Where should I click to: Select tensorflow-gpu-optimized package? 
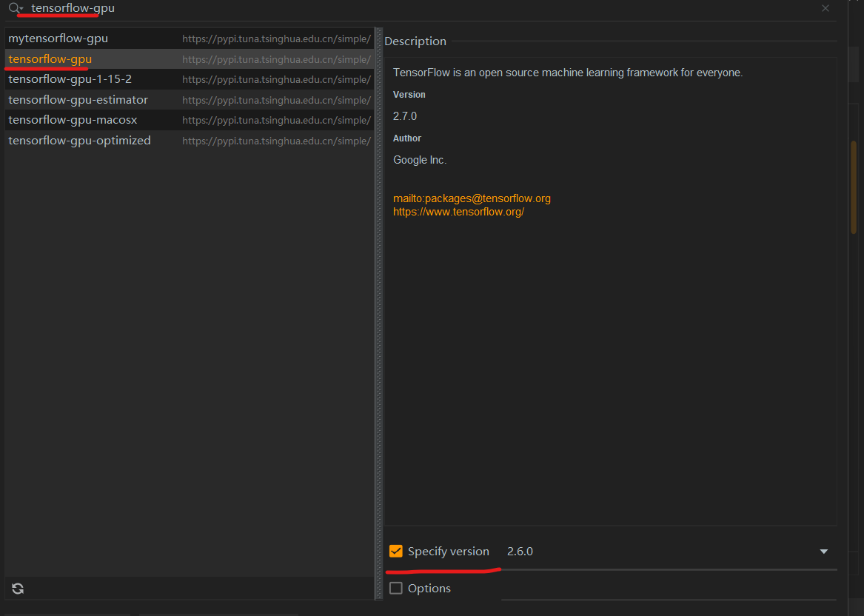(x=190, y=141)
